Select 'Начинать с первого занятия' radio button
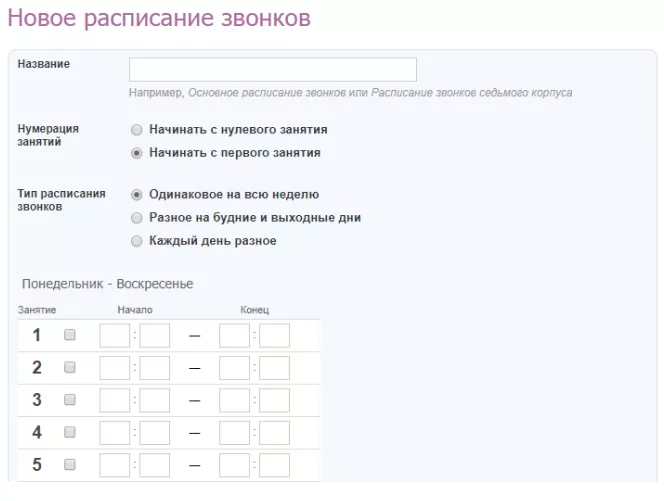664x501 pixels. pos(137,153)
